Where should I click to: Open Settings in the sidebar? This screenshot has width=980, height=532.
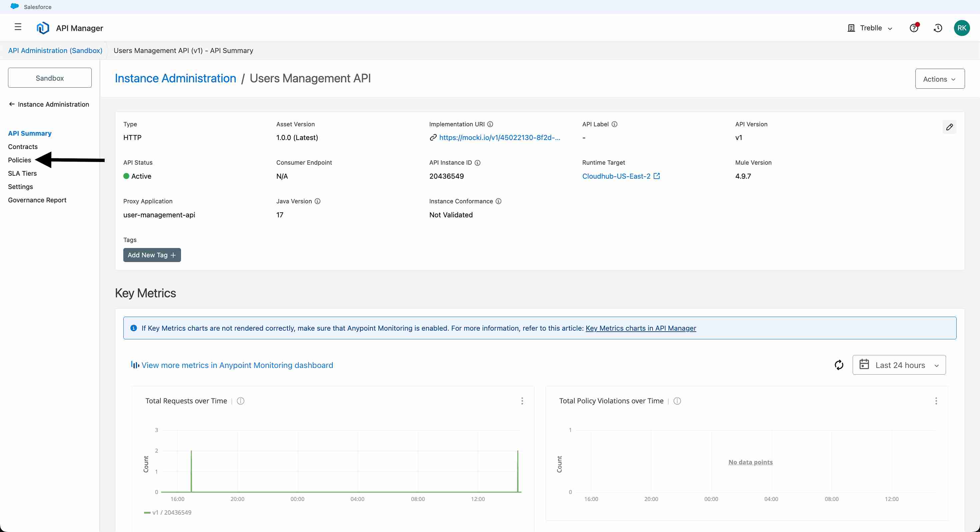click(x=21, y=186)
